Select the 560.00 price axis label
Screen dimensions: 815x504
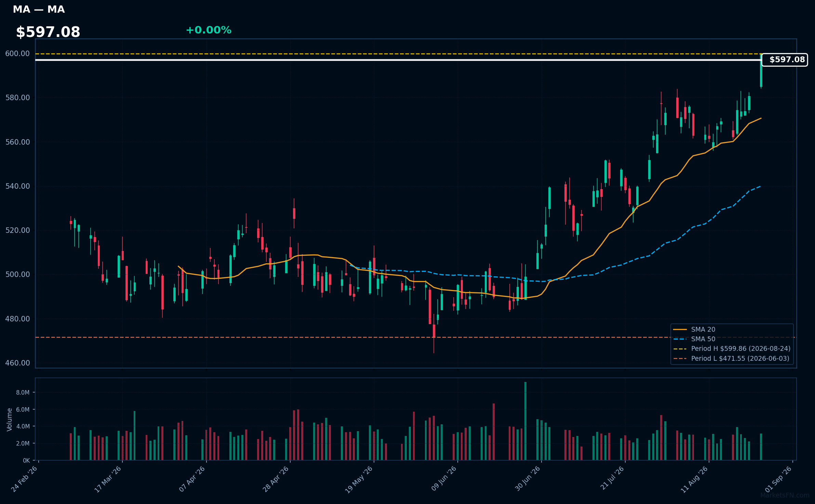[17, 142]
